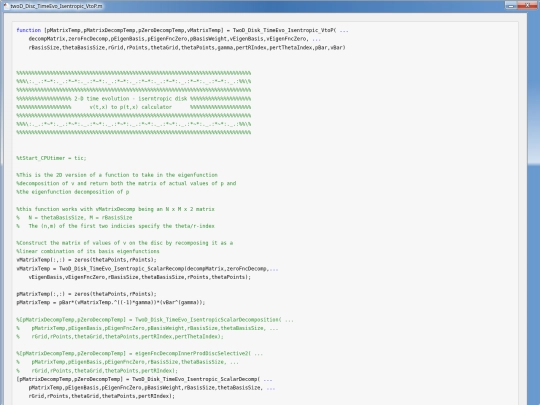Click the '2-D time evolution - isentropic disk' comment
540x405 pixels.
[x=131, y=98]
